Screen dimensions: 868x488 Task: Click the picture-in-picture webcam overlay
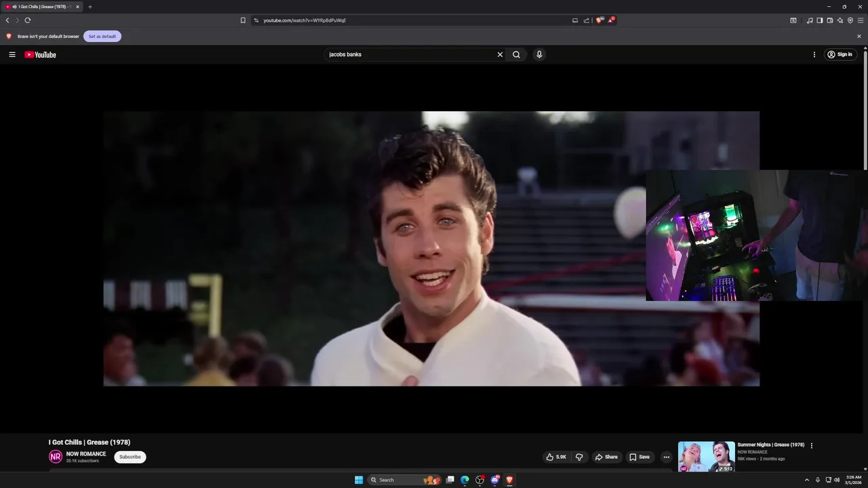(x=757, y=235)
